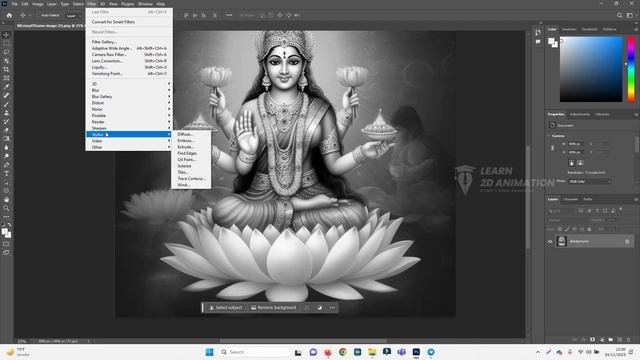Hide the Background layer with the eye icon

550,242
